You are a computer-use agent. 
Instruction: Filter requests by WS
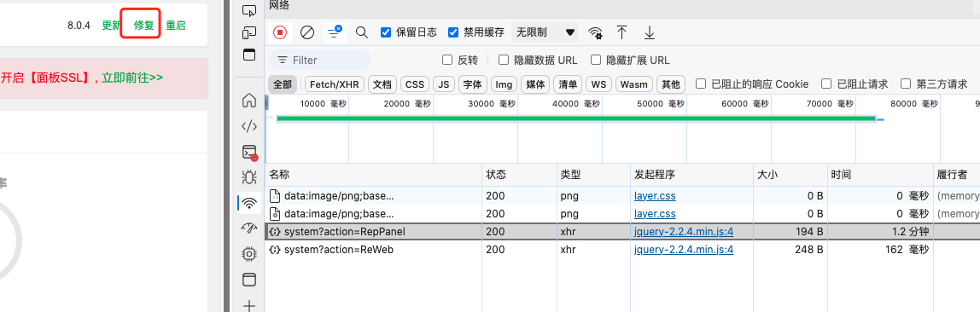click(x=598, y=84)
